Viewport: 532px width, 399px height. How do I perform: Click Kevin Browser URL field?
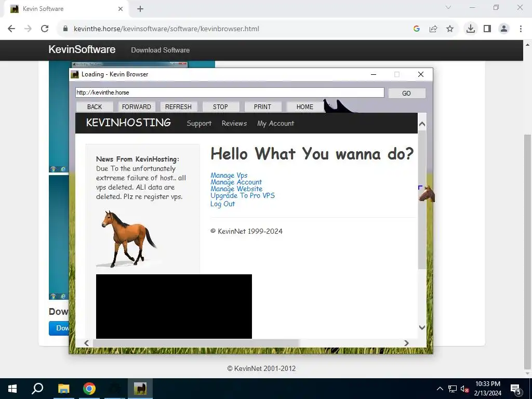pyautogui.click(x=230, y=92)
